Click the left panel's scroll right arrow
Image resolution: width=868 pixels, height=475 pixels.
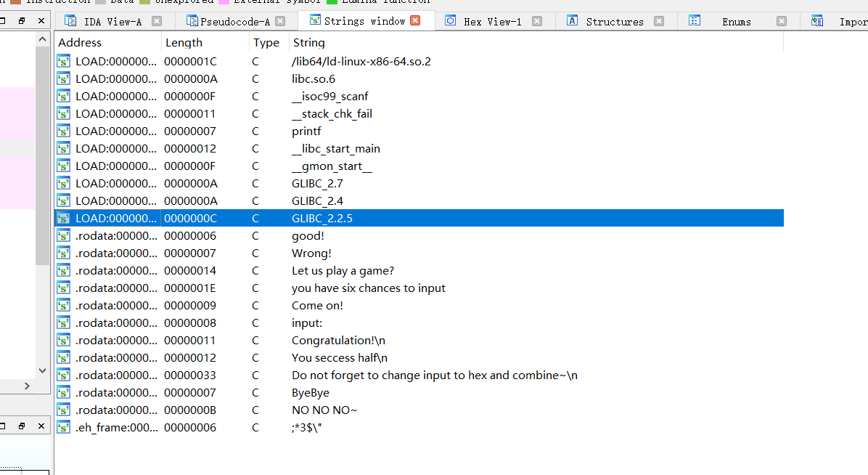[x=28, y=386]
